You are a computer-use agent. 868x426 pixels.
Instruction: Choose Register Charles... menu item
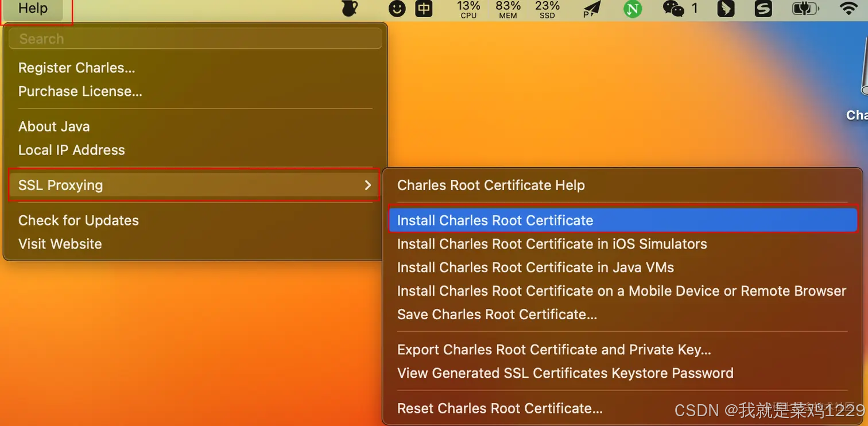196,68
